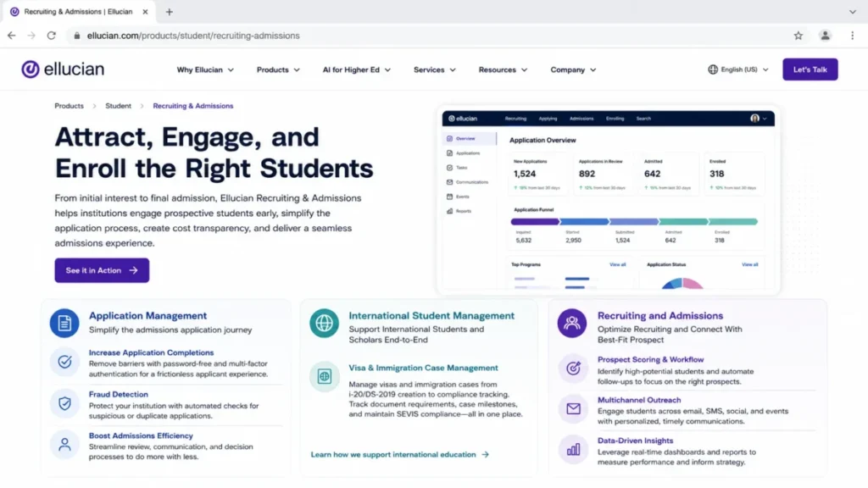Open the browser profile avatar
The height and width of the screenshot is (488, 868).
pyautogui.click(x=825, y=36)
